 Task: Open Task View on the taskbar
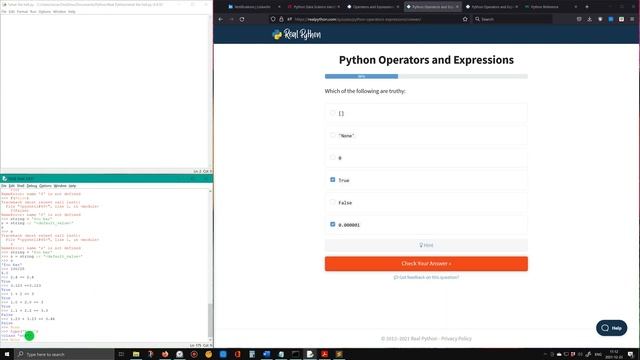tap(121, 354)
